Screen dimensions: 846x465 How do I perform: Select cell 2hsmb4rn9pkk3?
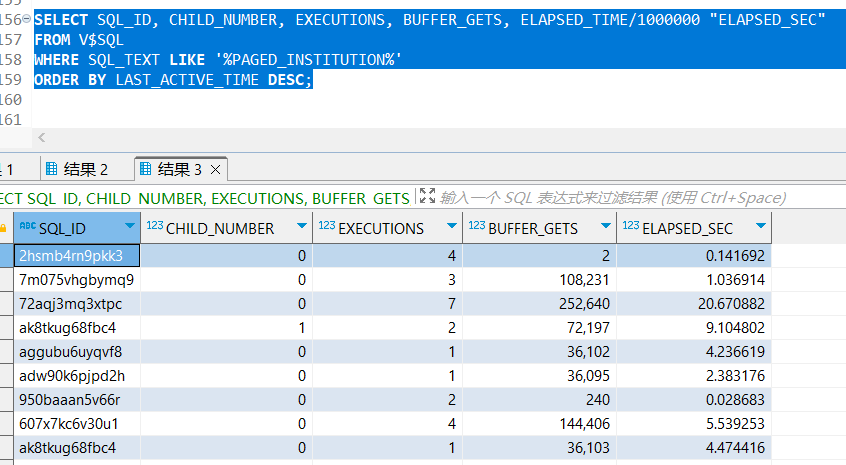tap(77, 255)
